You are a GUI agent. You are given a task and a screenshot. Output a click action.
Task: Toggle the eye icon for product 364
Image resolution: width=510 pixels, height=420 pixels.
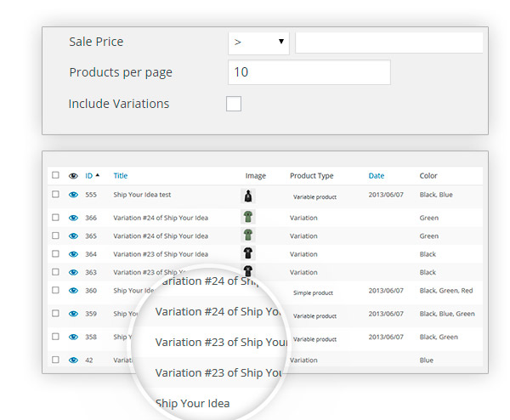coord(73,254)
